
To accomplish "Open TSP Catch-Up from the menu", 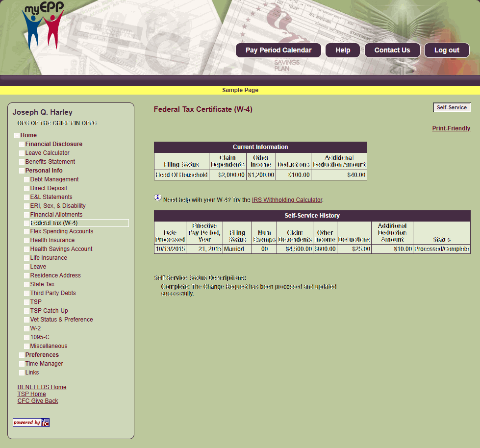I will pyautogui.click(x=49, y=311).
